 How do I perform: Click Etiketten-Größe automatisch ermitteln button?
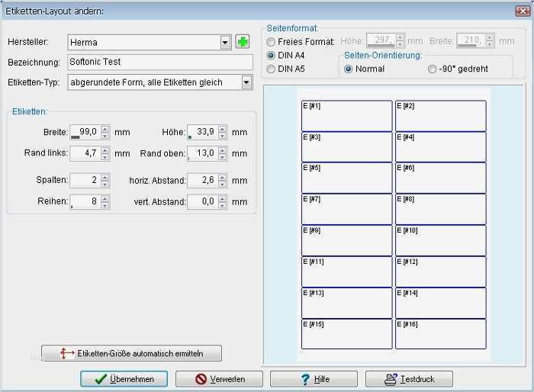pyautogui.click(x=131, y=353)
